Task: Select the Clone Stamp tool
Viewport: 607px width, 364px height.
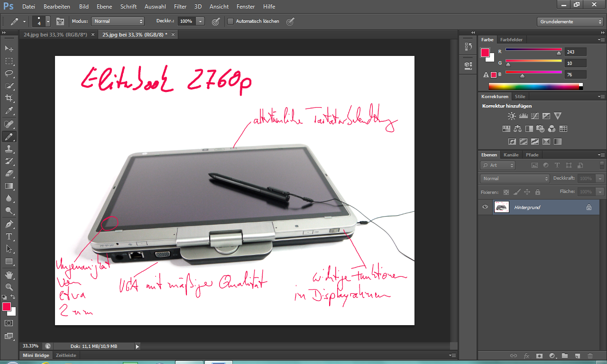Action: pos(9,149)
